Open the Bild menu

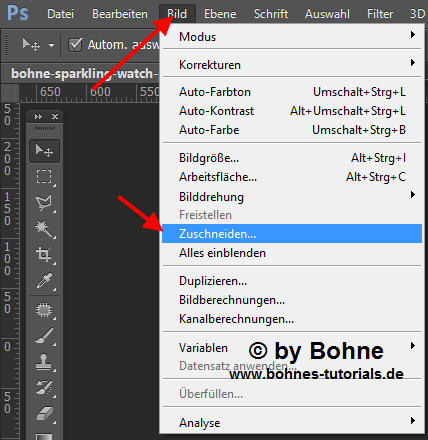(x=177, y=14)
